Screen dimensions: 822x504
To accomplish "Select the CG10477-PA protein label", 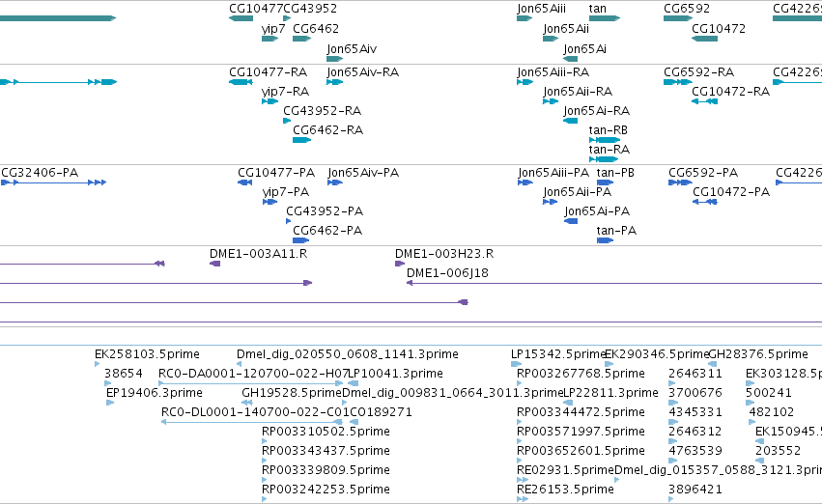I will pyautogui.click(x=276, y=173).
